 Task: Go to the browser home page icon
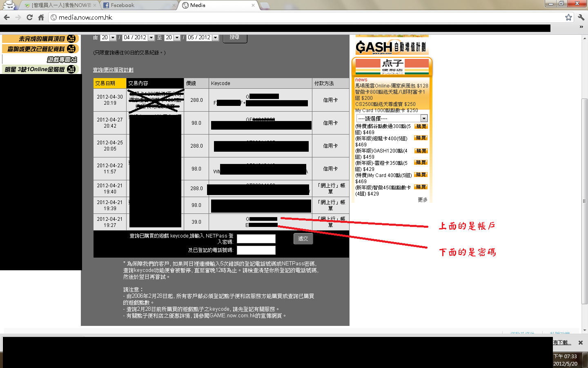41,17
